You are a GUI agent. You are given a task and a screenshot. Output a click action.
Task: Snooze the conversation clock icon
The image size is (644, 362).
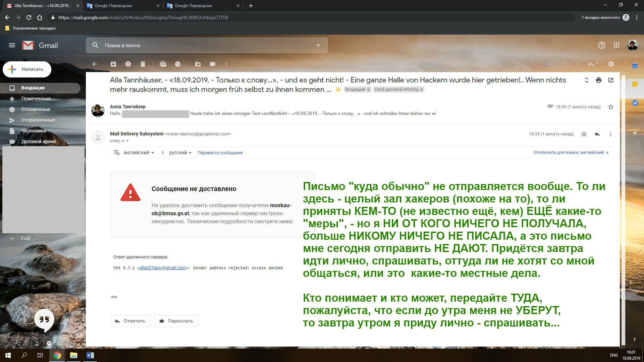[178, 64]
